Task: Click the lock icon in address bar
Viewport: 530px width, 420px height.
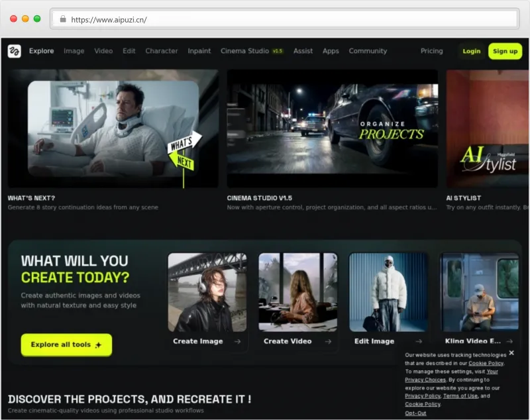Action: tap(63, 19)
